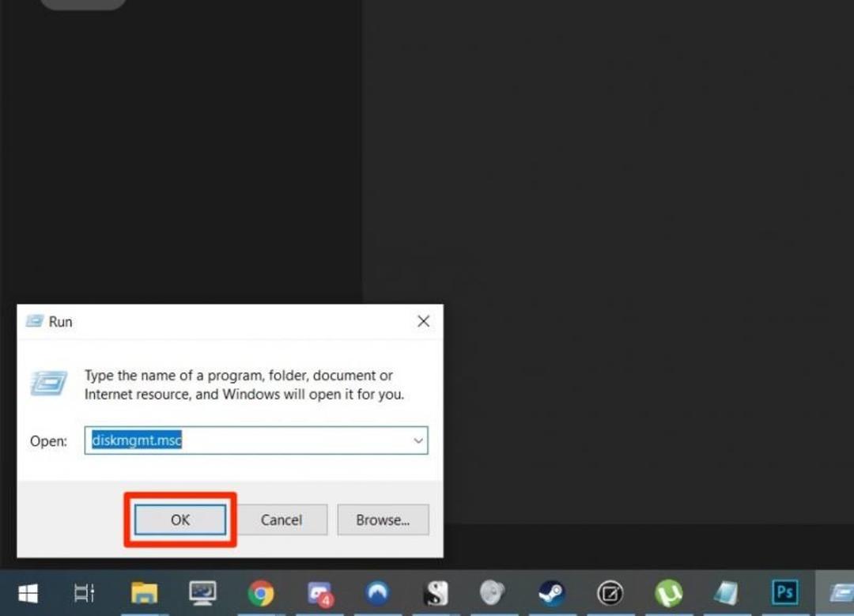Open Task View on the taskbar
Image resolution: width=854 pixels, height=616 pixels.
pos(85,593)
